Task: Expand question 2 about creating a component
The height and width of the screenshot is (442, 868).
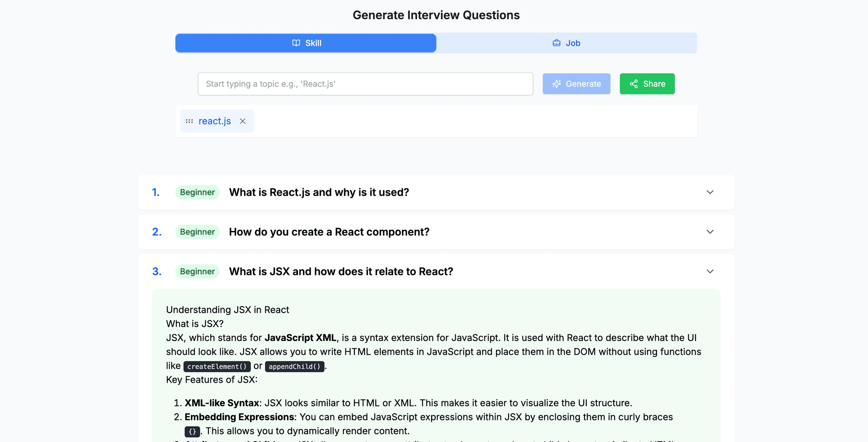Action: tap(710, 232)
